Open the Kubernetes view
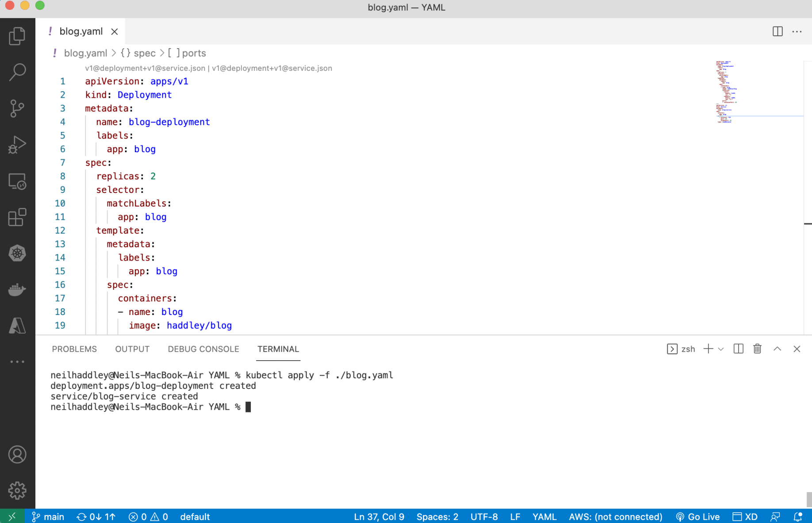 [x=17, y=254]
